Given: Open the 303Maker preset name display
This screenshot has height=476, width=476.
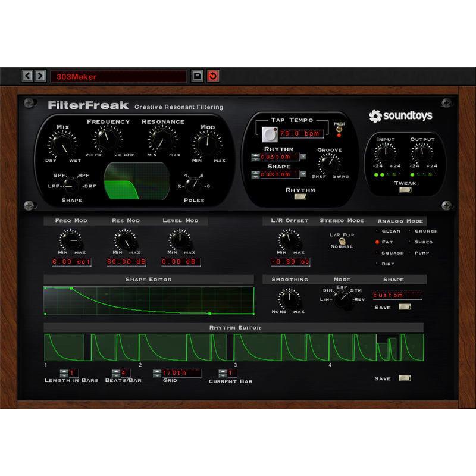Looking at the screenshot, I should 118,77.
